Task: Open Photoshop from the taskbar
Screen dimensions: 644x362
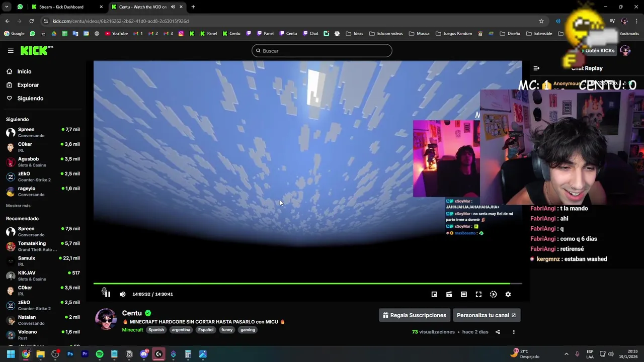Action: point(70,354)
